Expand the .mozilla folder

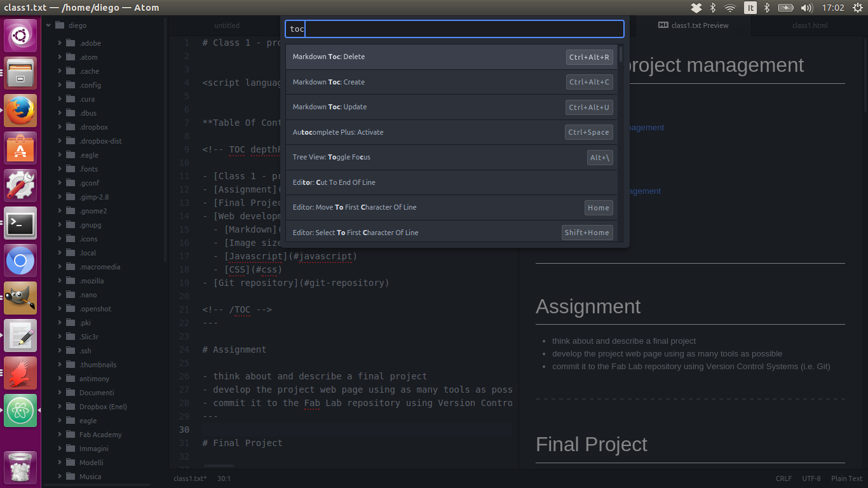(60, 281)
